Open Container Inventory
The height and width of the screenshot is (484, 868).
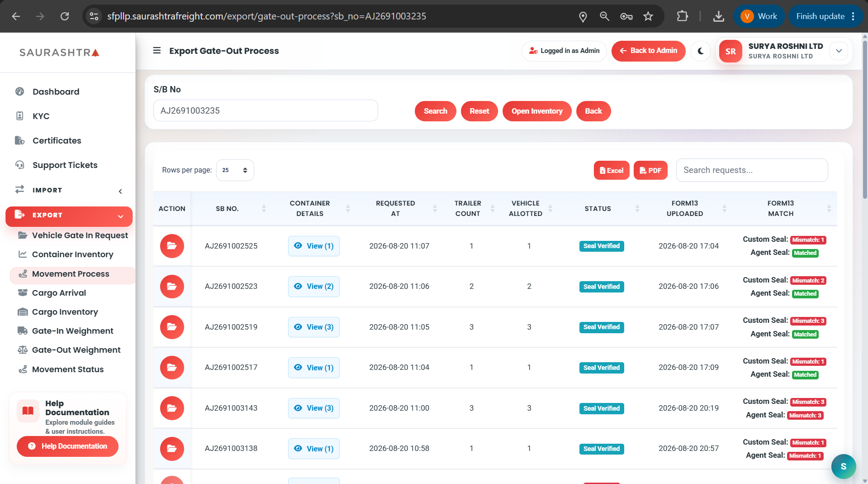coord(72,254)
